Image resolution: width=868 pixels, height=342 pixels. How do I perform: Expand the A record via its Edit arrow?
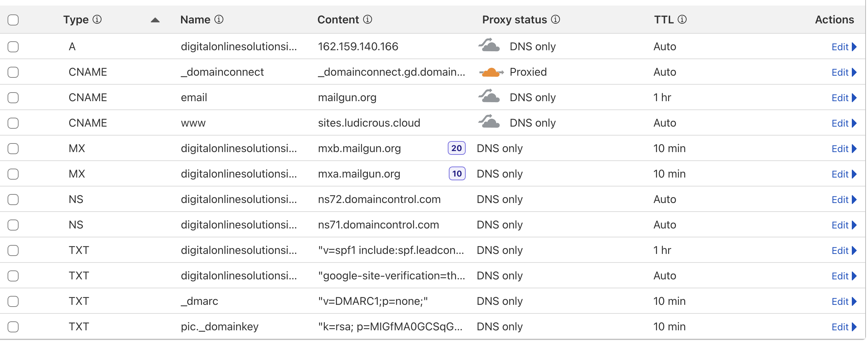click(854, 47)
